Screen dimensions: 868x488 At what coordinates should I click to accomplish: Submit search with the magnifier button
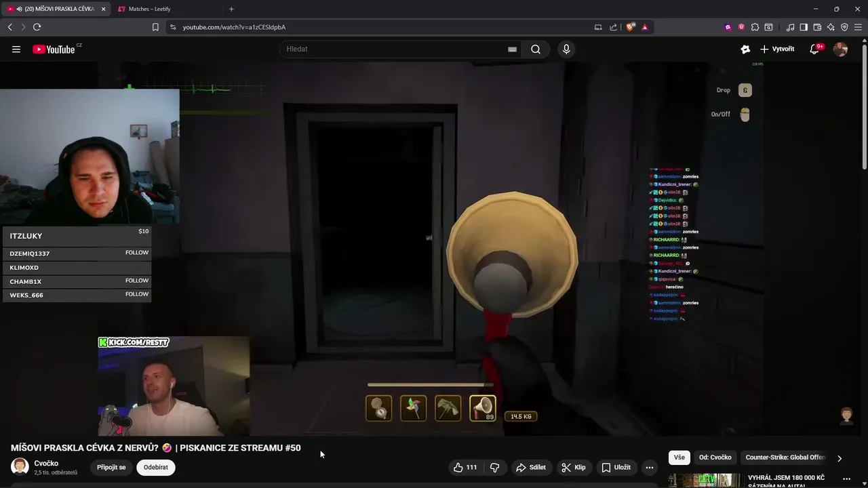coord(536,49)
